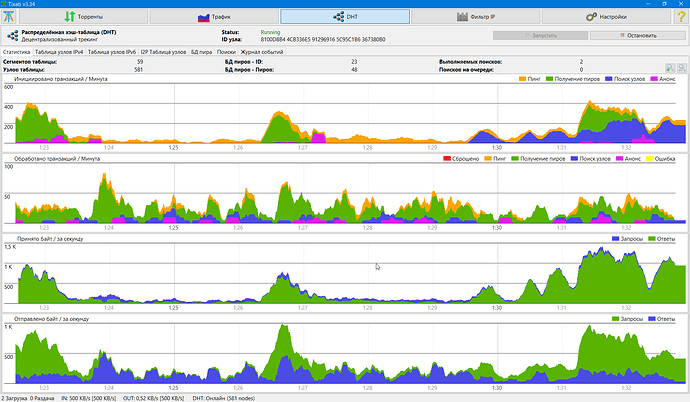Click the 0 Раздача status bar entry
The height and width of the screenshot is (402, 690).
42,398
